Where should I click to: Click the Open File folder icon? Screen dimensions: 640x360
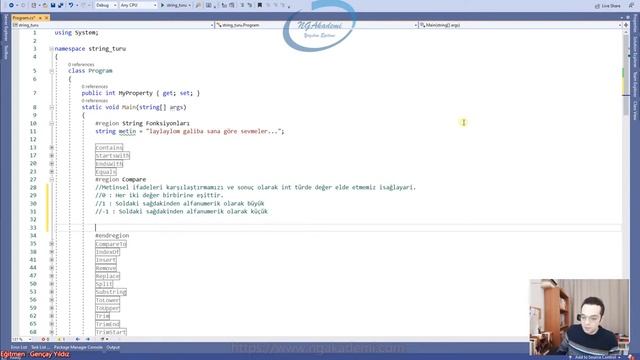click(45, 5)
